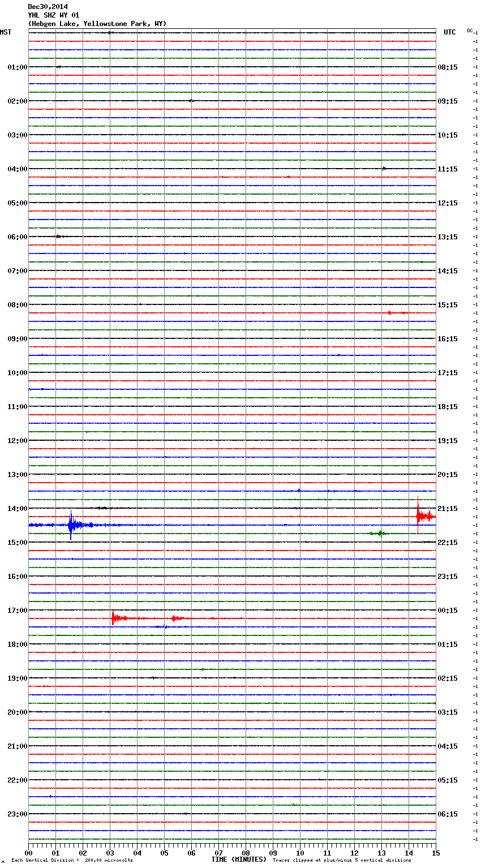The height and width of the screenshot is (868, 481).
Task: Select the 08:00 MST hour label
Action: (18, 305)
